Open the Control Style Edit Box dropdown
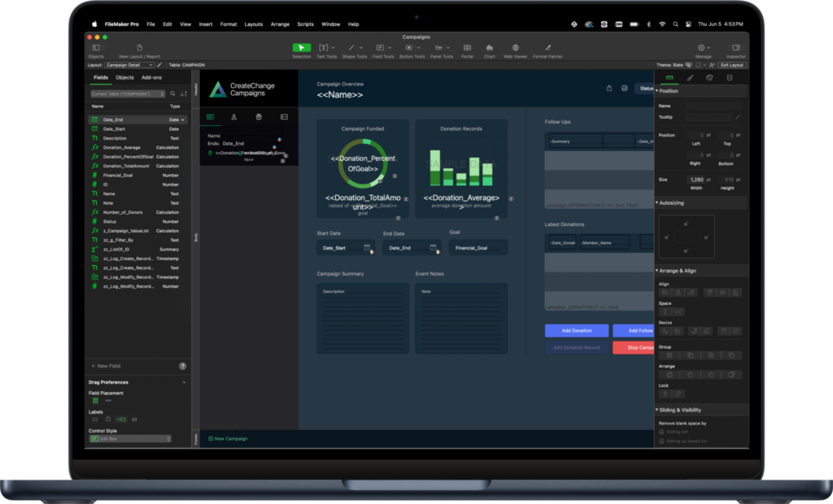This screenshot has width=833, height=504. point(130,439)
